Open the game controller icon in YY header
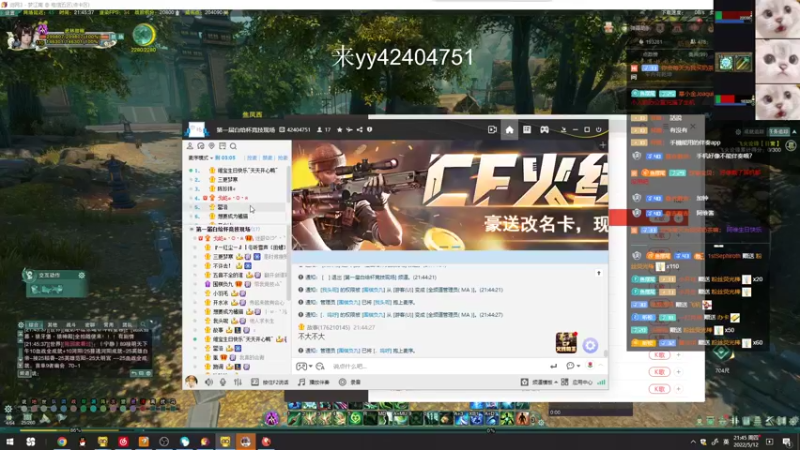 [544, 130]
